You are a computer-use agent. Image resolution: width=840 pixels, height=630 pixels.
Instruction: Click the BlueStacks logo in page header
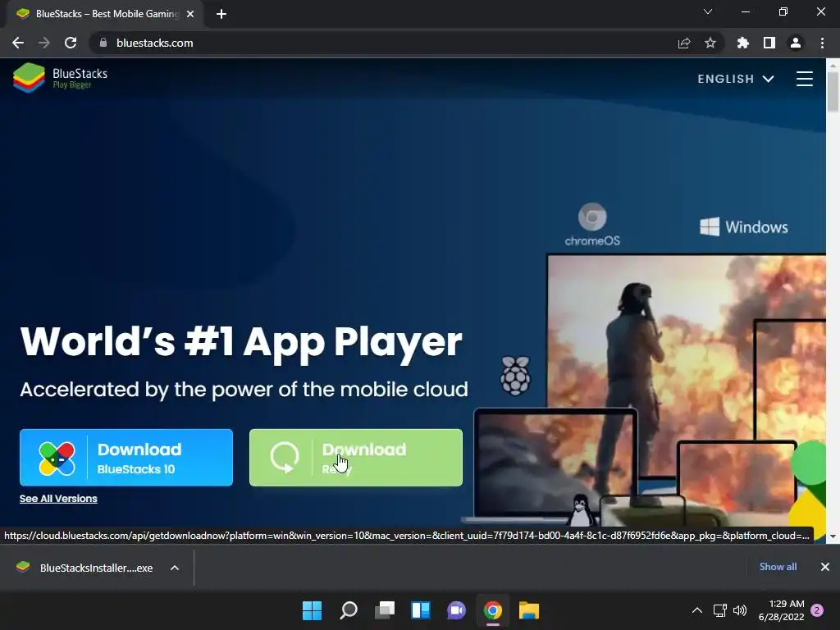coord(60,77)
